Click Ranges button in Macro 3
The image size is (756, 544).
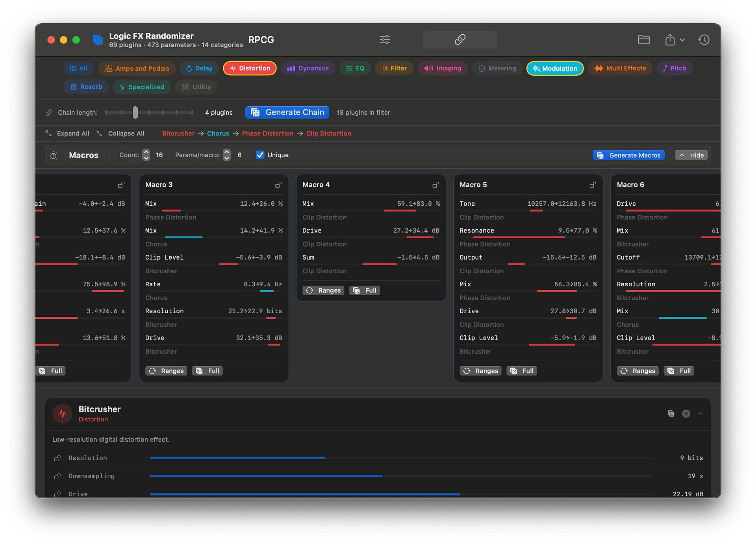pos(166,371)
